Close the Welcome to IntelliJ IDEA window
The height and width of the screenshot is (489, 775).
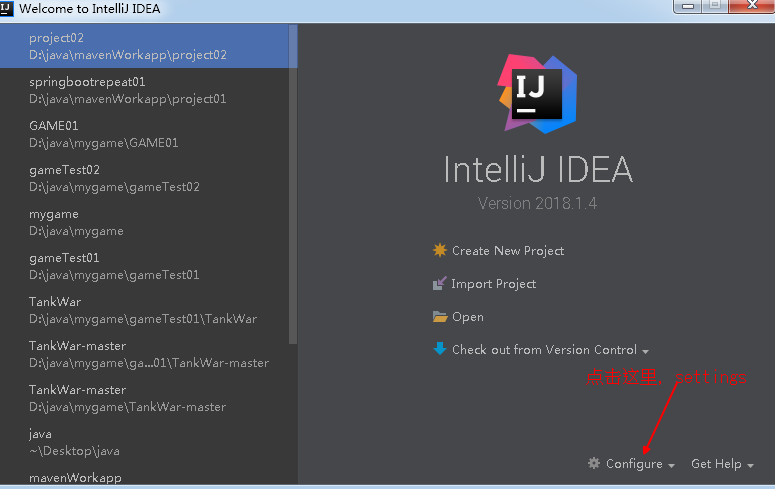tap(752, 6)
